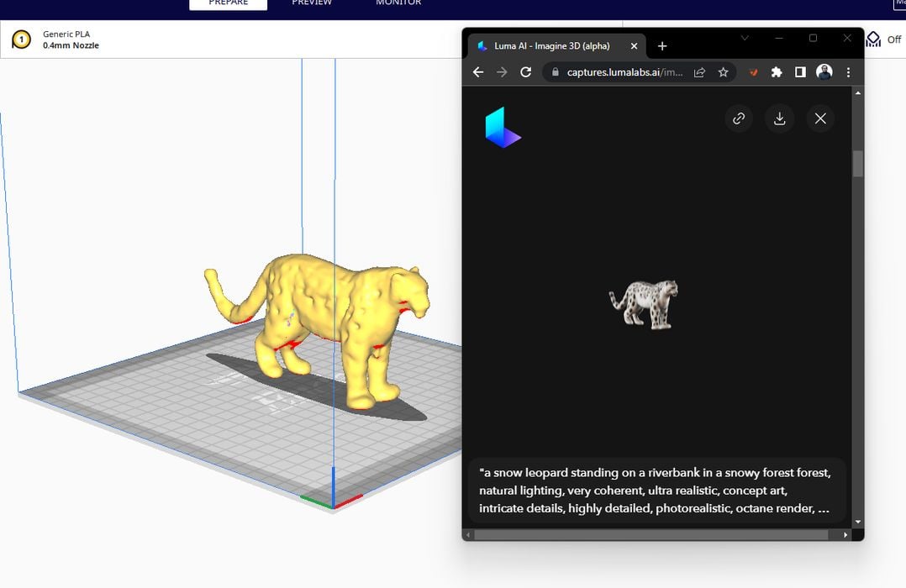Reload the Luma AI page

pos(525,72)
